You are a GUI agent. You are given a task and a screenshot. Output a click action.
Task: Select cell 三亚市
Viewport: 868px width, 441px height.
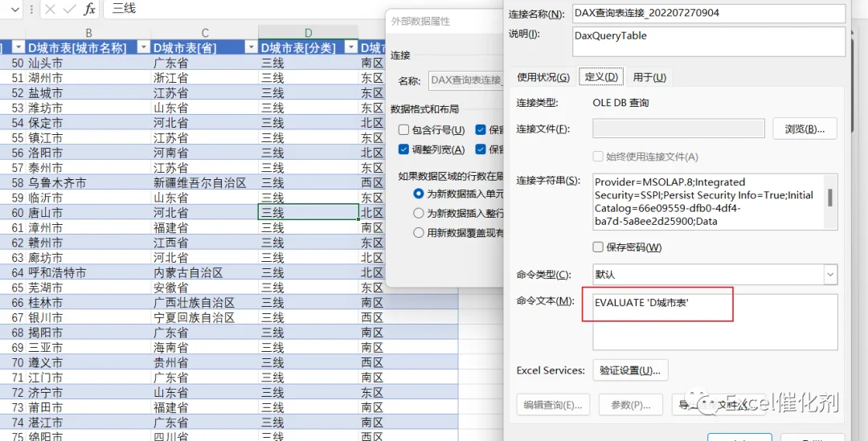point(88,348)
